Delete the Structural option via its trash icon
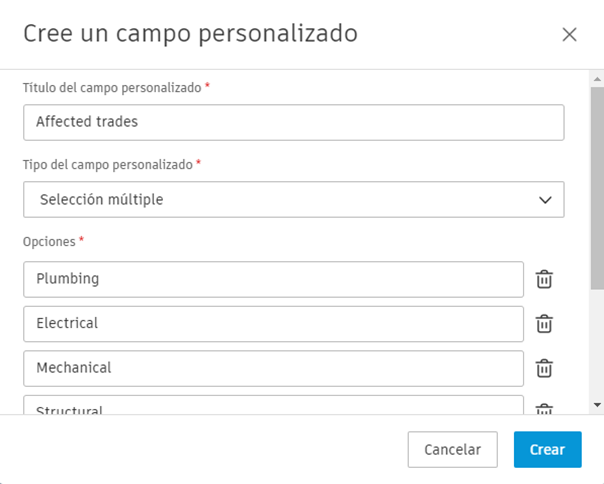The height and width of the screenshot is (484, 604). coord(544,409)
